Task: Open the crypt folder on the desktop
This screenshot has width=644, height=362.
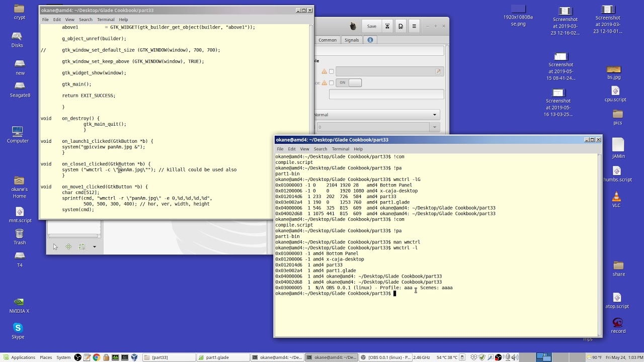Action: pos(19,12)
